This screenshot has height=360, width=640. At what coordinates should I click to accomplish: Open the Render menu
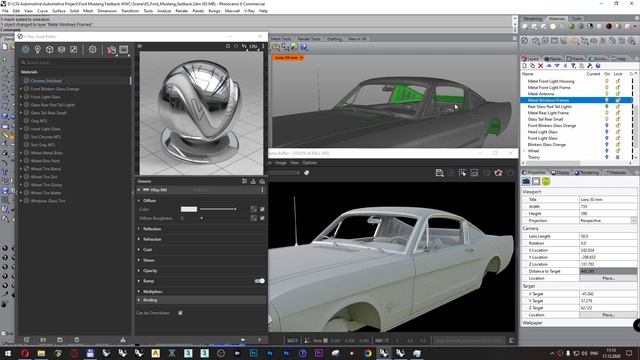click(182, 11)
